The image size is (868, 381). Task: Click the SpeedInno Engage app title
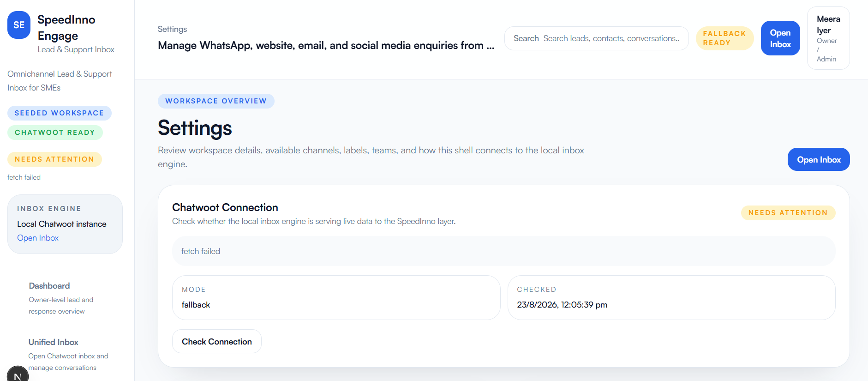tap(66, 28)
